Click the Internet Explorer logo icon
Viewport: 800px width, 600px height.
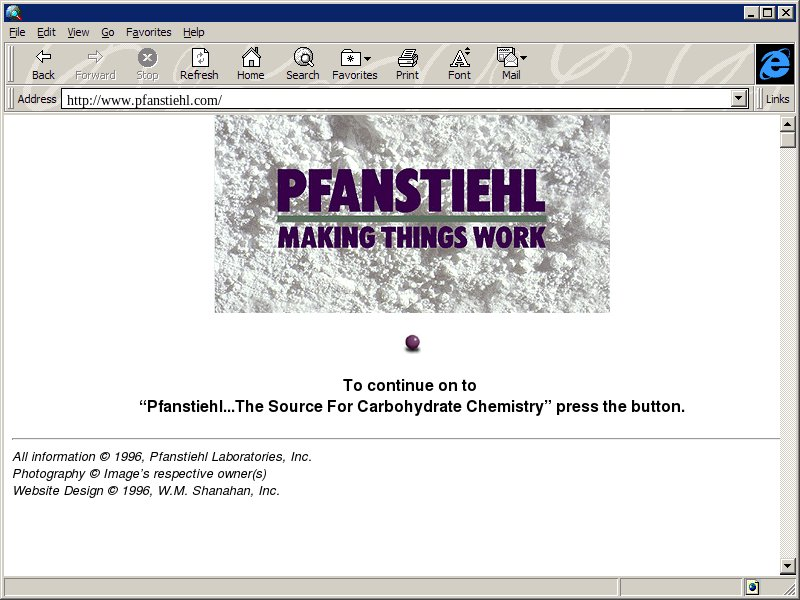774,64
